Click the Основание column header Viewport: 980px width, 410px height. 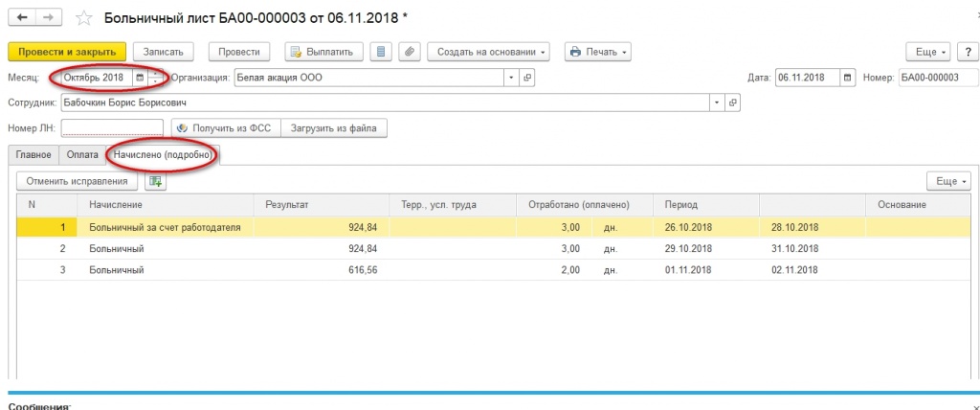[918, 205]
